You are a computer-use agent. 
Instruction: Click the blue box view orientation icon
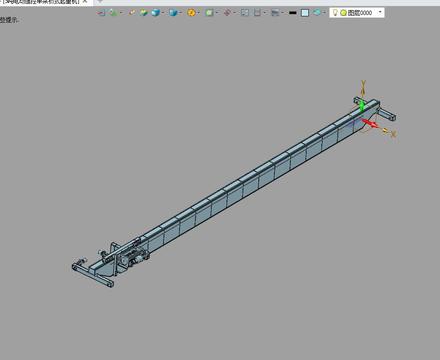173,13
